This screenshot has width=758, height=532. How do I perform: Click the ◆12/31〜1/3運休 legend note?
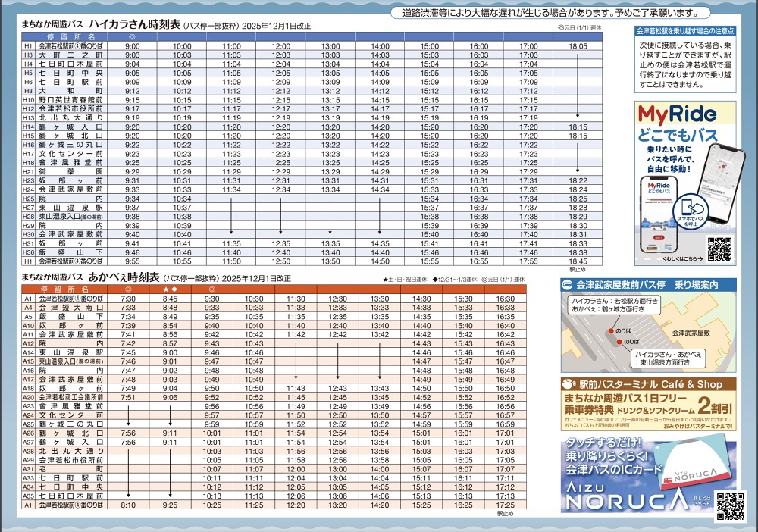pyautogui.click(x=454, y=280)
